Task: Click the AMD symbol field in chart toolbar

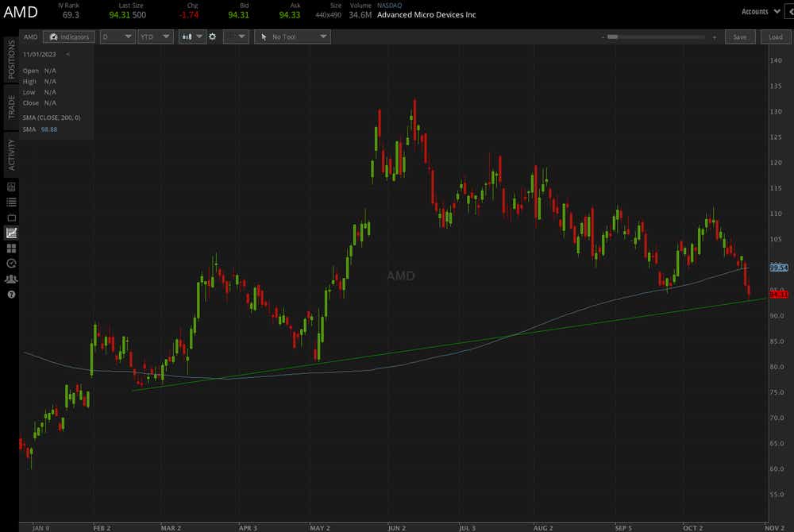Action: pos(31,37)
